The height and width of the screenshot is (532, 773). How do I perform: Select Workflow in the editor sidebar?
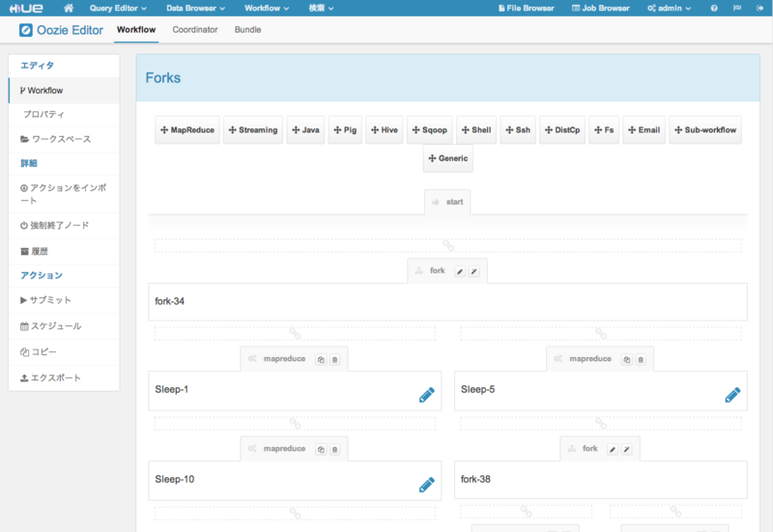64,91
